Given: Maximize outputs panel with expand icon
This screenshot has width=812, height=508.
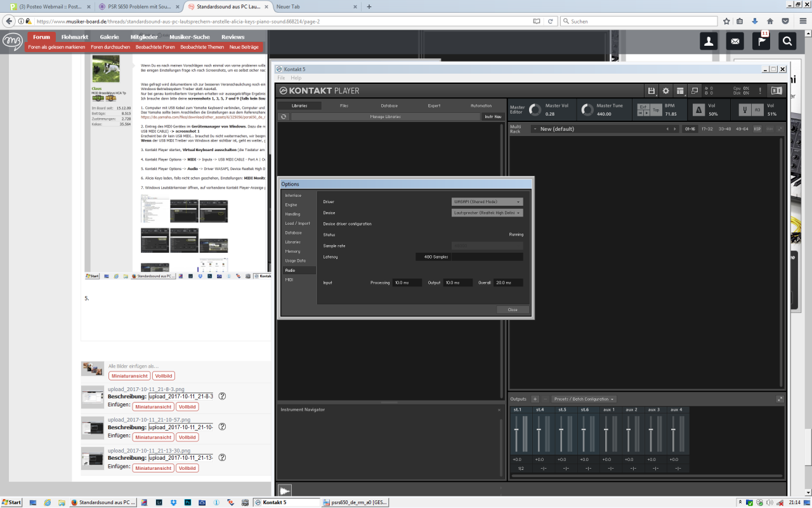Looking at the screenshot, I should click(x=780, y=399).
